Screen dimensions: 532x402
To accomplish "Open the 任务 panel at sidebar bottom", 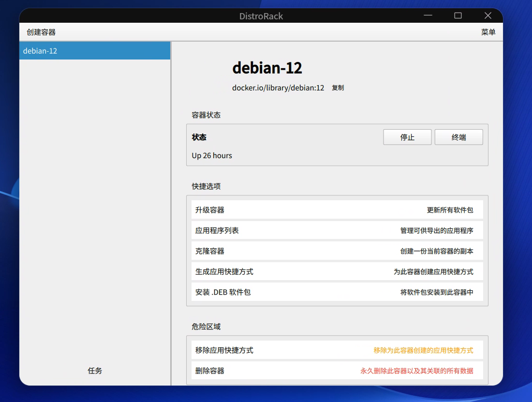I will coord(95,371).
